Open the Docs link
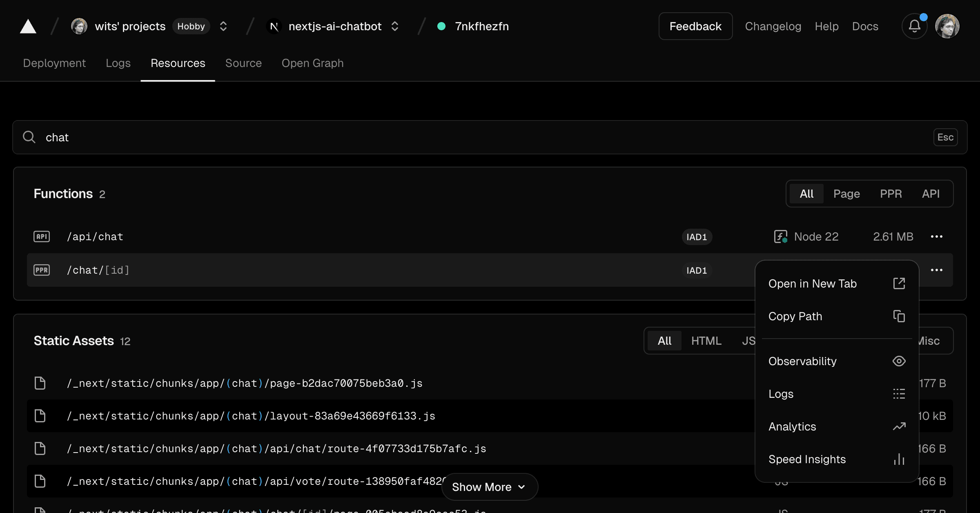This screenshot has width=980, height=513. pos(865,26)
